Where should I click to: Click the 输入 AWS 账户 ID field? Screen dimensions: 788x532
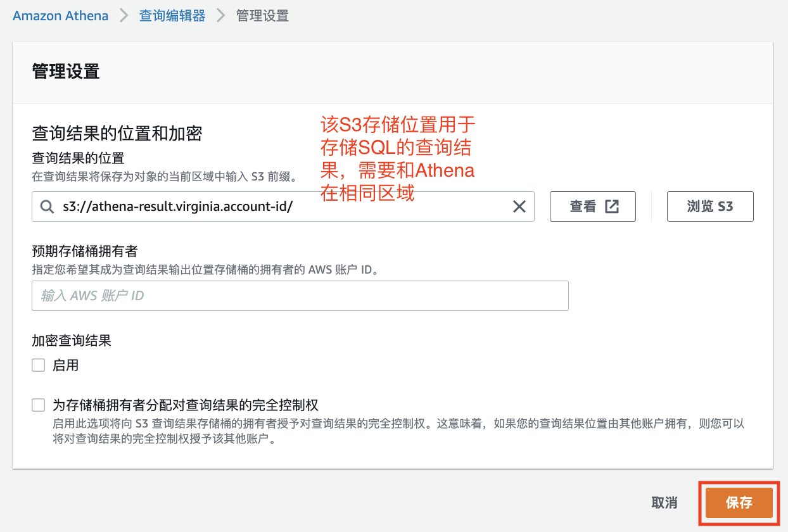pyautogui.click(x=300, y=295)
